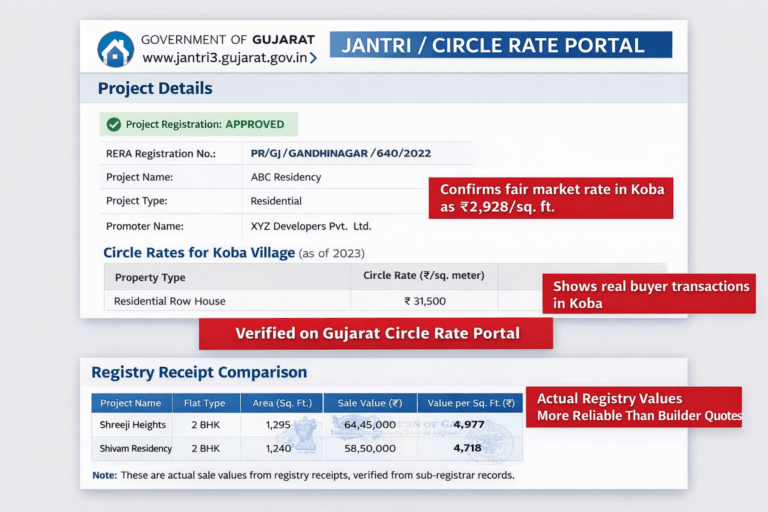This screenshot has height=512, width=768.
Task: Select the Project Name label in details
Action: 140,177
